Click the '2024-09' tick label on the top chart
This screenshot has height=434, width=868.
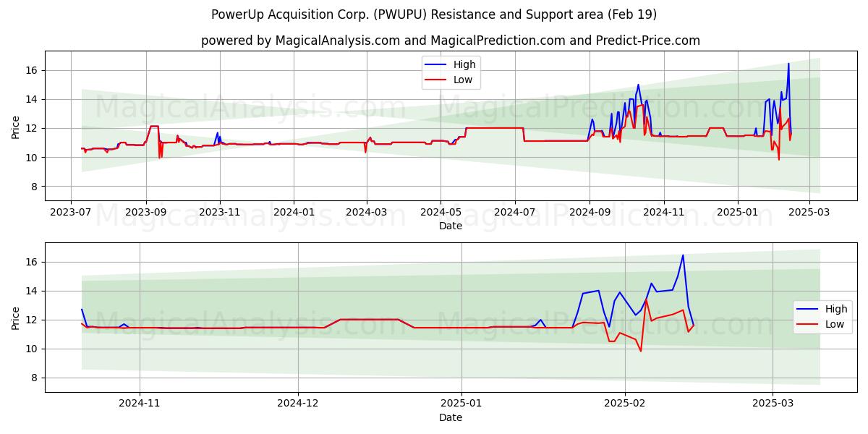590,212
